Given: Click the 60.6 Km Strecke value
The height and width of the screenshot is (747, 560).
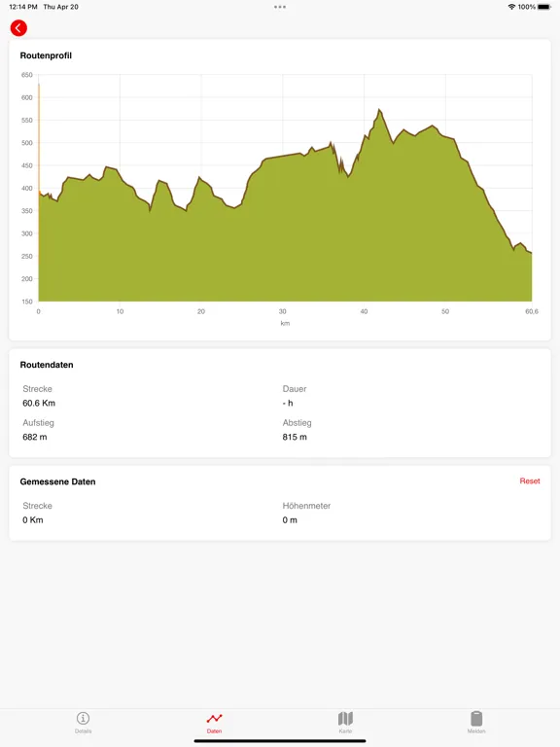Looking at the screenshot, I should tap(39, 403).
